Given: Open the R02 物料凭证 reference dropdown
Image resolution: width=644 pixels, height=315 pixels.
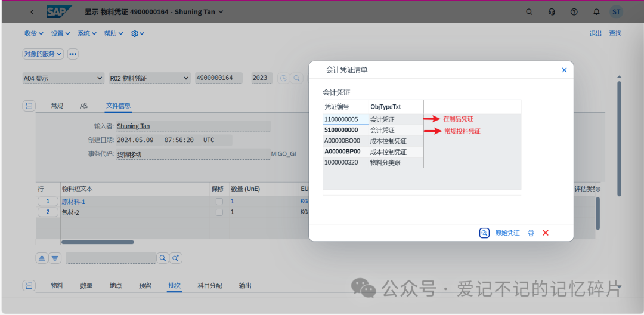Looking at the screenshot, I should [150, 78].
